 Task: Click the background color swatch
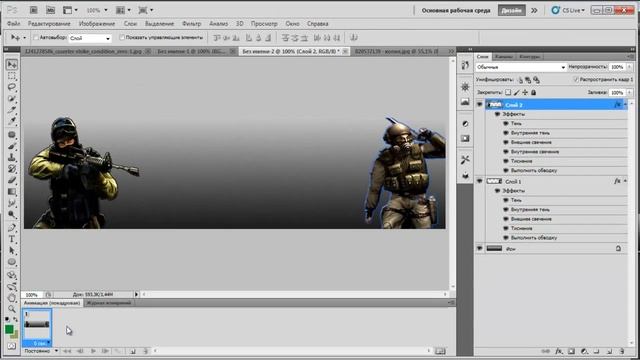click(x=15, y=335)
